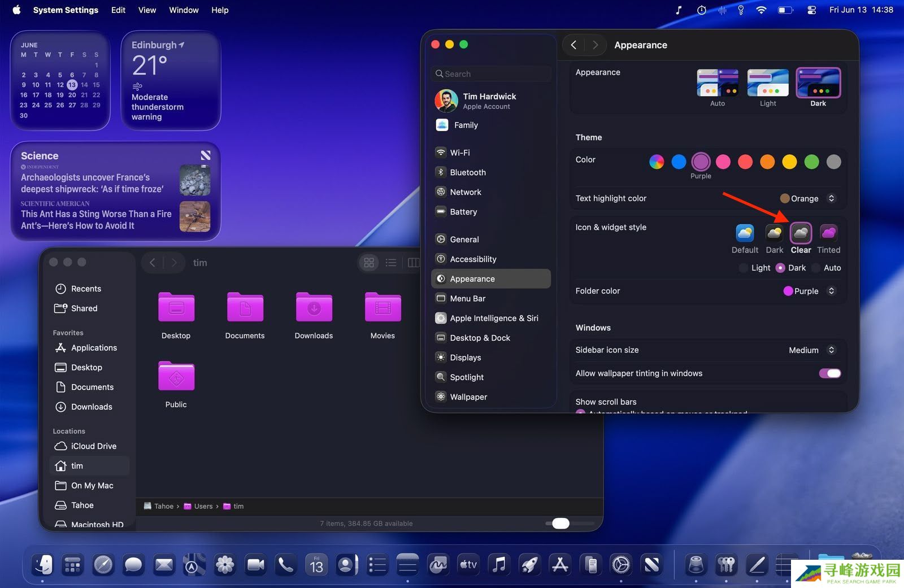This screenshot has height=588, width=904.
Task: Choose the Default icon and widget style
Action: 745,233
